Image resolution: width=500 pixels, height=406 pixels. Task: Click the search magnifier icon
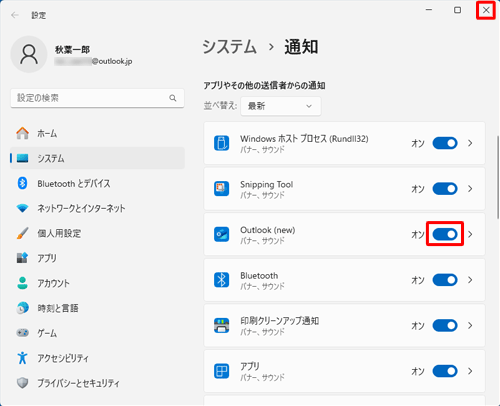tap(173, 98)
